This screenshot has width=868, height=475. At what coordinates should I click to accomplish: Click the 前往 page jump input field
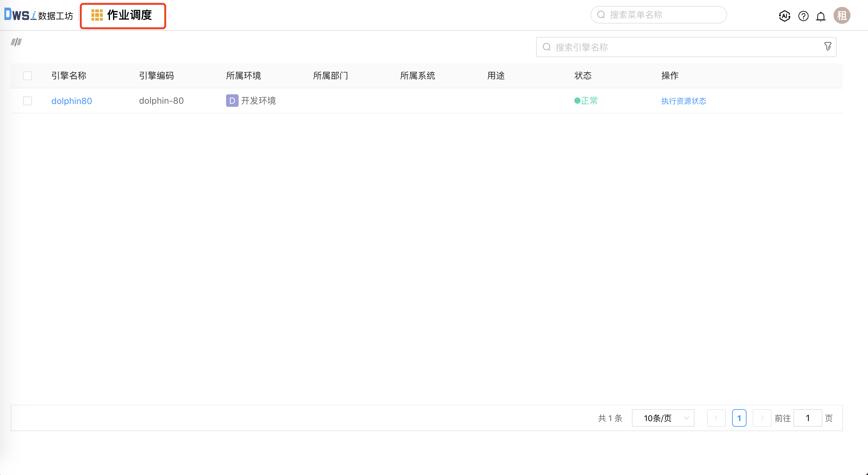(808, 418)
